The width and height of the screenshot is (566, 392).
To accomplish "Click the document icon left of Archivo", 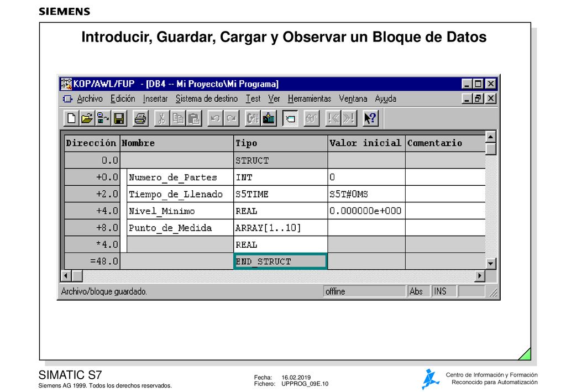I will pos(67,98).
